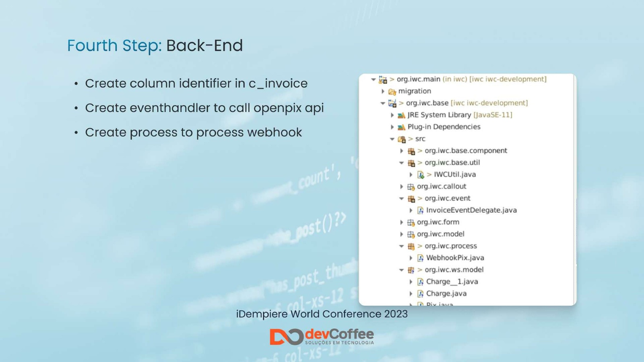Screen dimensions: 644x362
Task: Click the JRE System Library icon
Action: pos(401,115)
